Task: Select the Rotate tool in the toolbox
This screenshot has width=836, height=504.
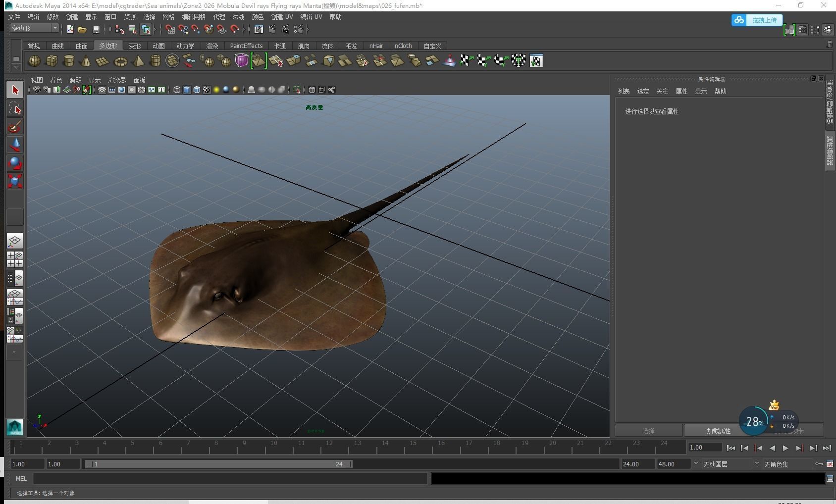Action: tap(15, 163)
